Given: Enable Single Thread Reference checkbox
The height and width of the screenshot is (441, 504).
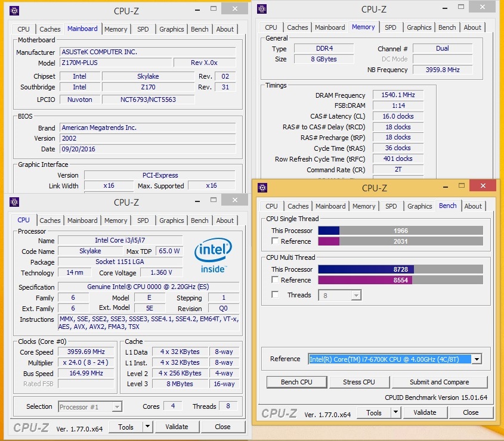Looking at the screenshot, I should pyautogui.click(x=275, y=241).
